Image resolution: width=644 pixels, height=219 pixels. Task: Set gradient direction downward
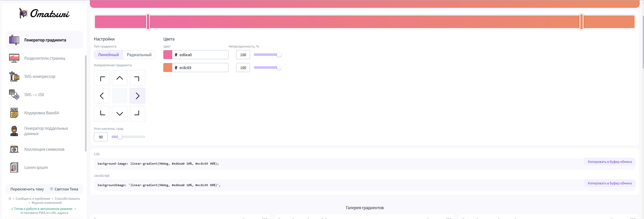coord(120,114)
